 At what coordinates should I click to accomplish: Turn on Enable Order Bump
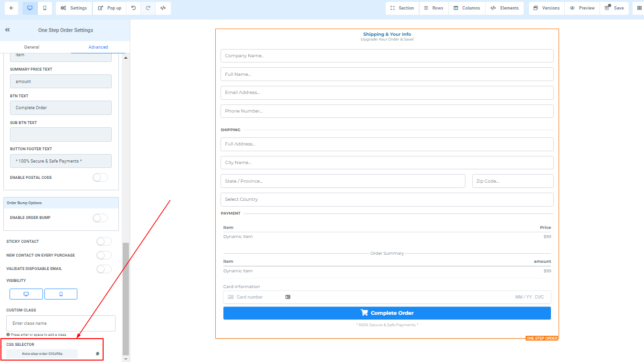pyautogui.click(x=100, y=218)
